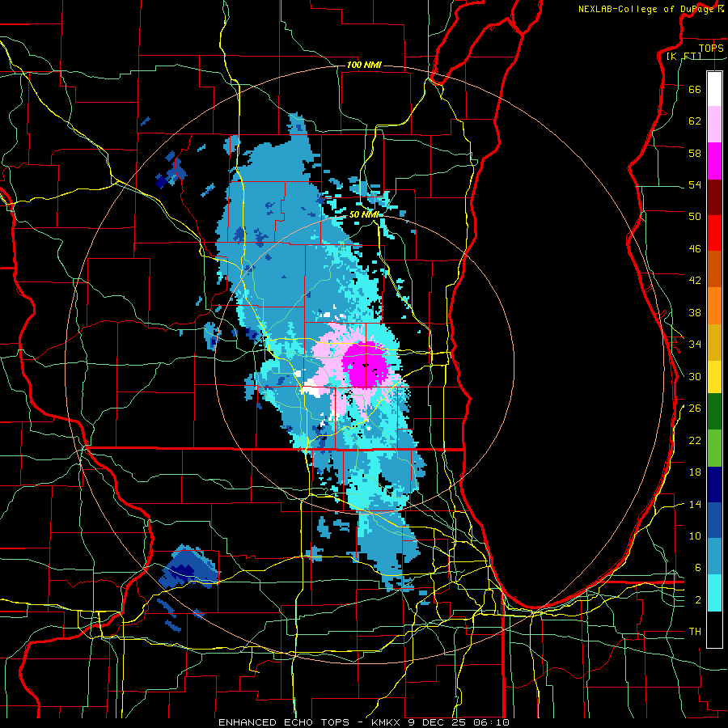
Task: Click legend value 66
Action: coord(695,90)
